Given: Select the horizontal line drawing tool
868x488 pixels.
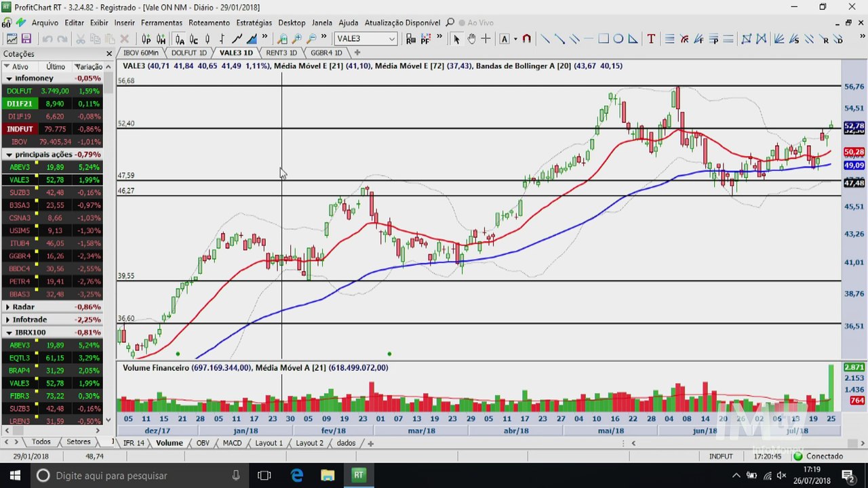Looking at the screenshot, I should pos(588,39).
